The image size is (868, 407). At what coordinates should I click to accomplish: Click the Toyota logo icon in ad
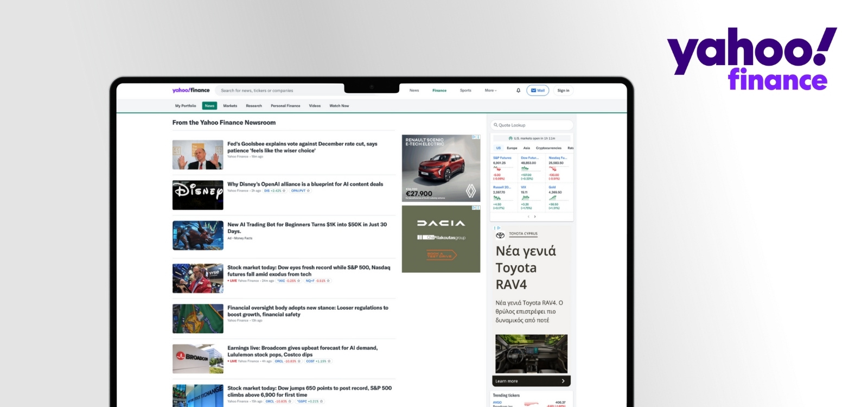click(500, 235)
